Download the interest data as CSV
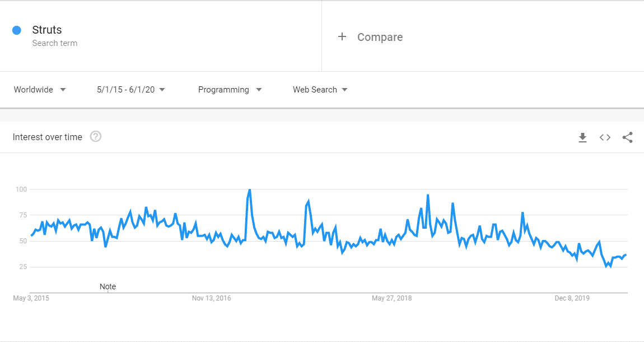 pyautogui.click(x=582, y=137)
